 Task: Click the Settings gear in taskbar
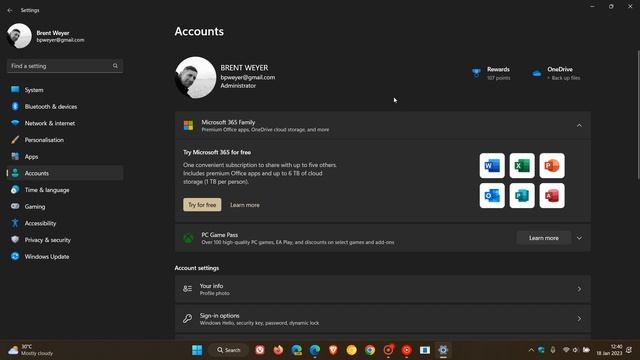pos(443,350)
